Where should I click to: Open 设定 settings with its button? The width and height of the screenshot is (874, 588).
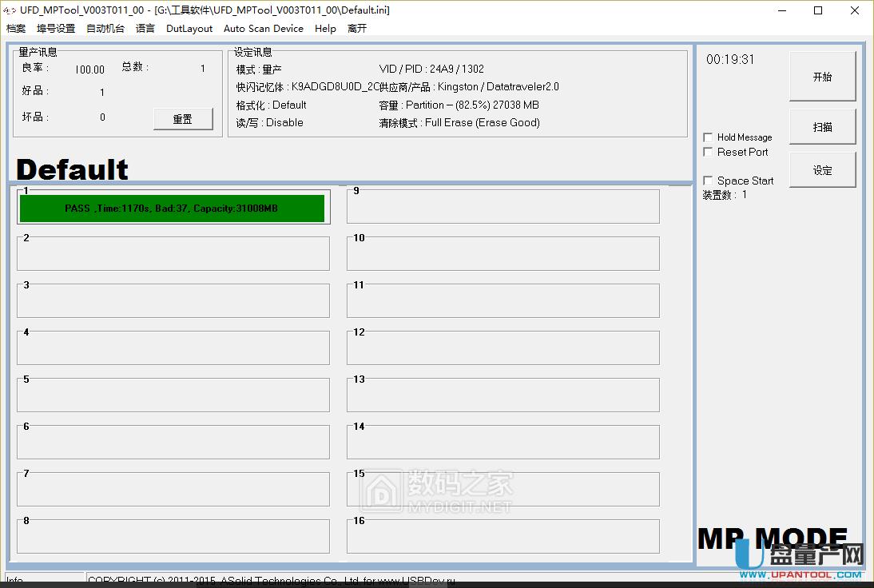coord(822,169)
